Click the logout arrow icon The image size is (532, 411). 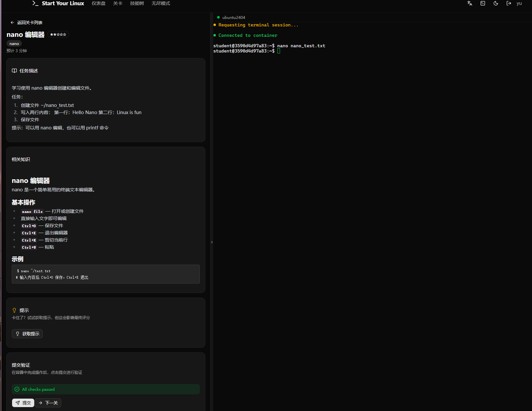click(509, 3)
